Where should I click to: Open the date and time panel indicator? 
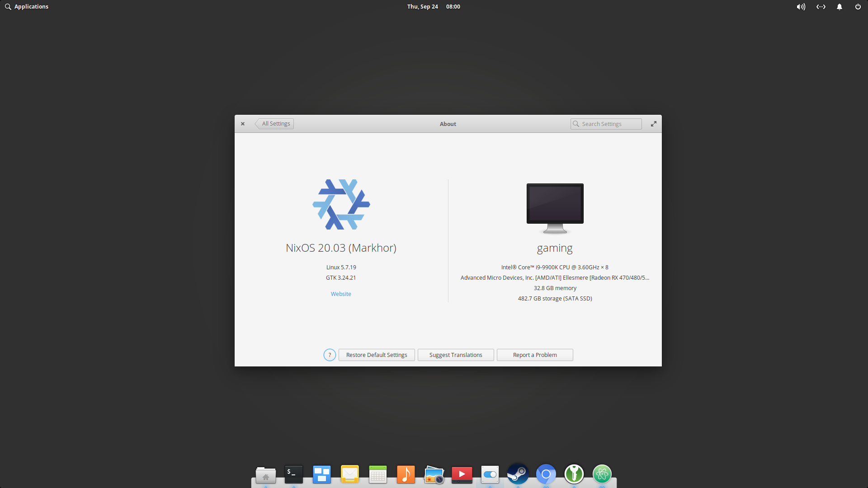(x=434, y=7)
